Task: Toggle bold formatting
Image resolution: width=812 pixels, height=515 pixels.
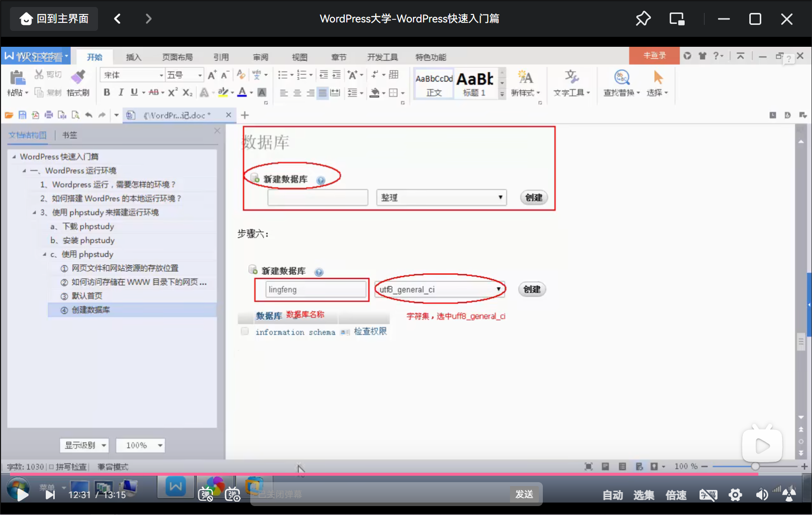Action: (x=106, y=93)
